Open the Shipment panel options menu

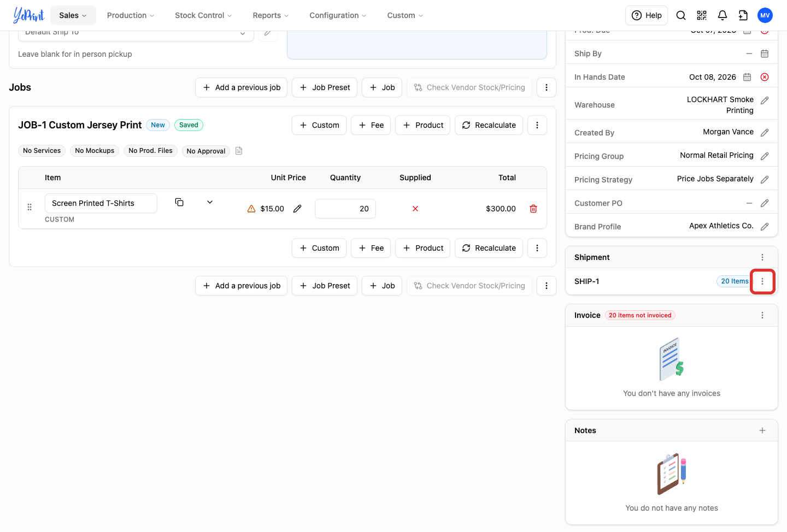(762, 257)
